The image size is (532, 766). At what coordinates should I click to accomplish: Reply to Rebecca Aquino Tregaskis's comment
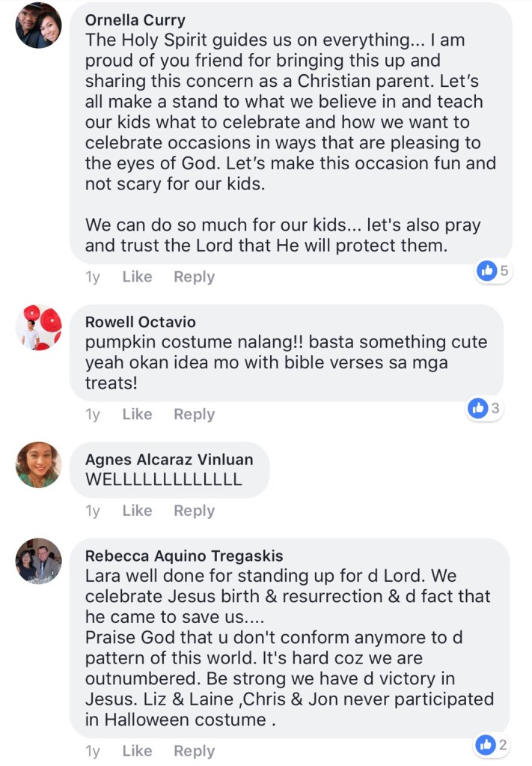point(194,751)
